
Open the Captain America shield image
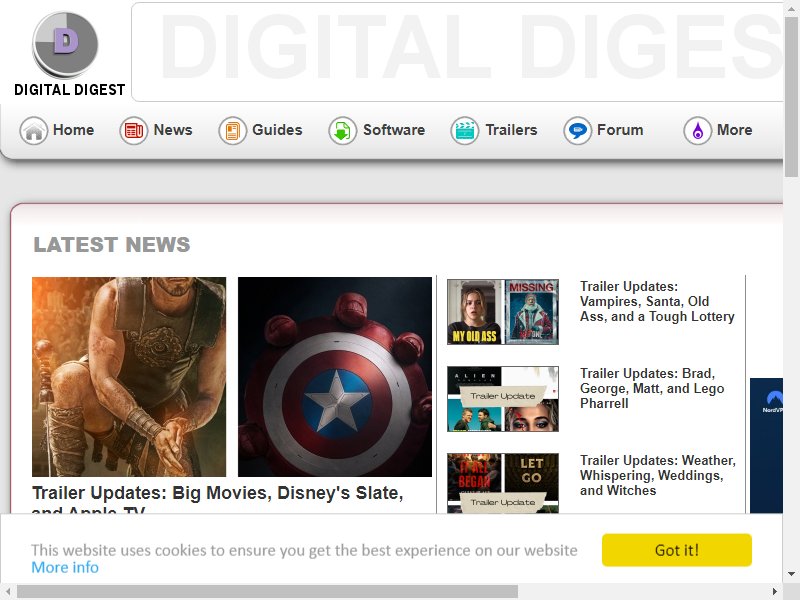point(335,377)
